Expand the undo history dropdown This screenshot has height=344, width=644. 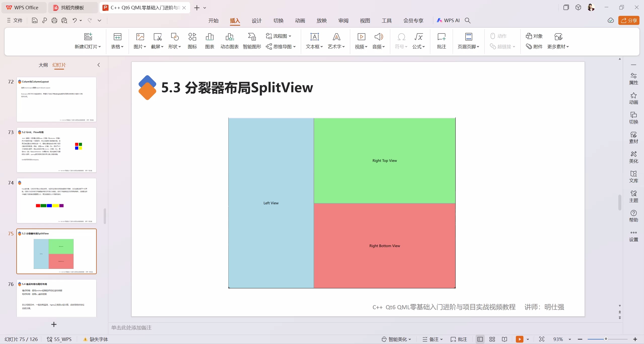pos(80,20)
